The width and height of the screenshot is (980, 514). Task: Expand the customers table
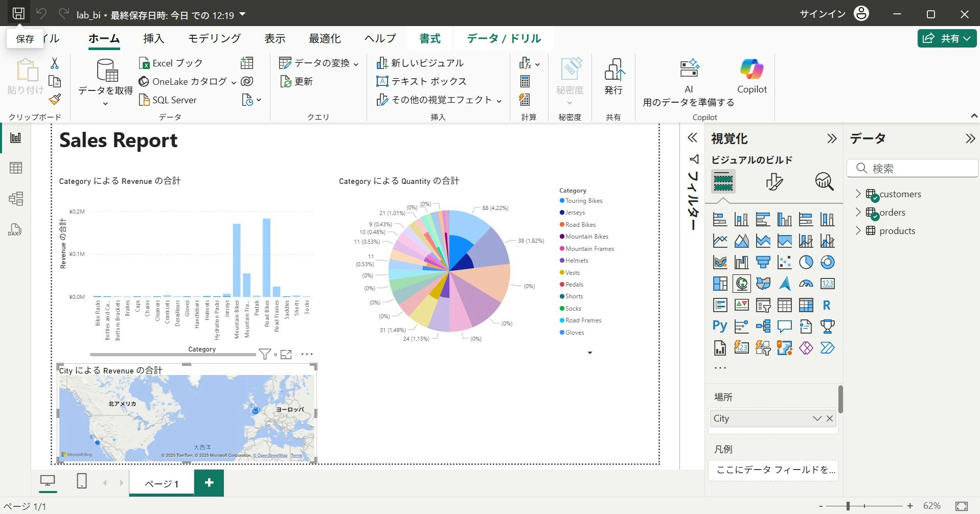[858, 194]
